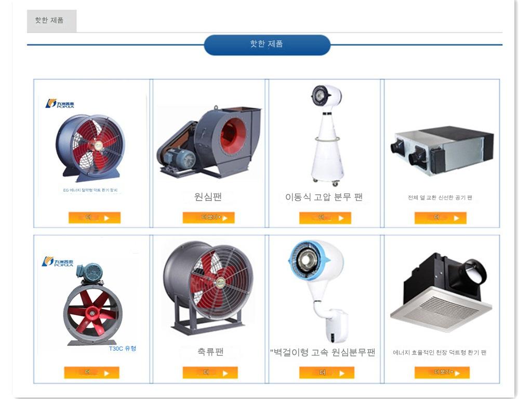This screenshot has height=399, width=532.
Task: Open the 이동식 고압 분무 팬 title link
Action: point(324,197)
